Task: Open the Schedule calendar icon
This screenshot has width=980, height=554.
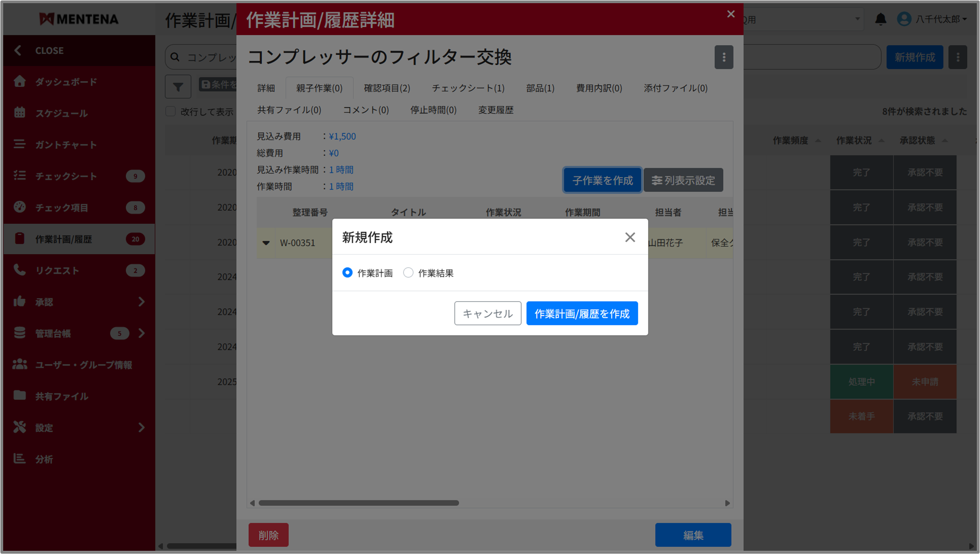Action: (20, 113)
